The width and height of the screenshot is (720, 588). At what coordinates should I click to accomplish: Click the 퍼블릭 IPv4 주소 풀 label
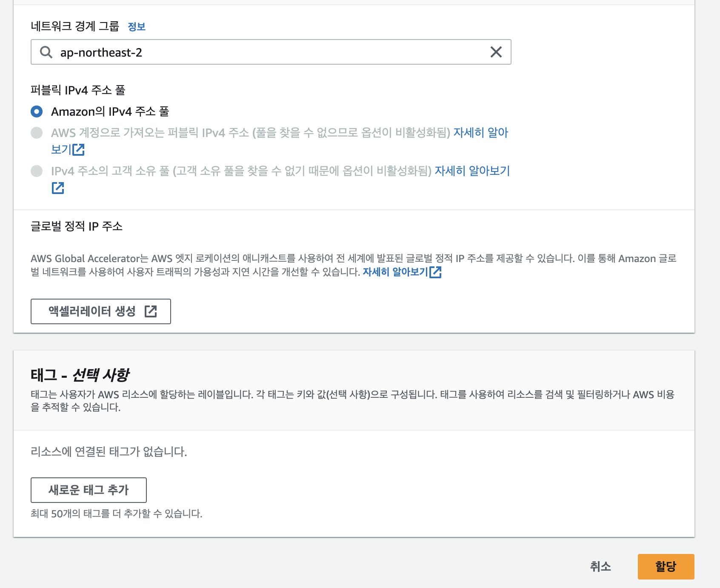pos(78,90)
